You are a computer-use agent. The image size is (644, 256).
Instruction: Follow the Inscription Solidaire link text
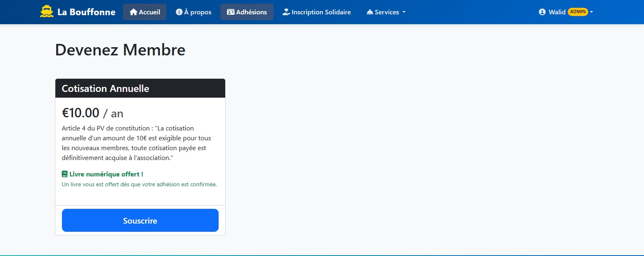(x=321, y=12)
